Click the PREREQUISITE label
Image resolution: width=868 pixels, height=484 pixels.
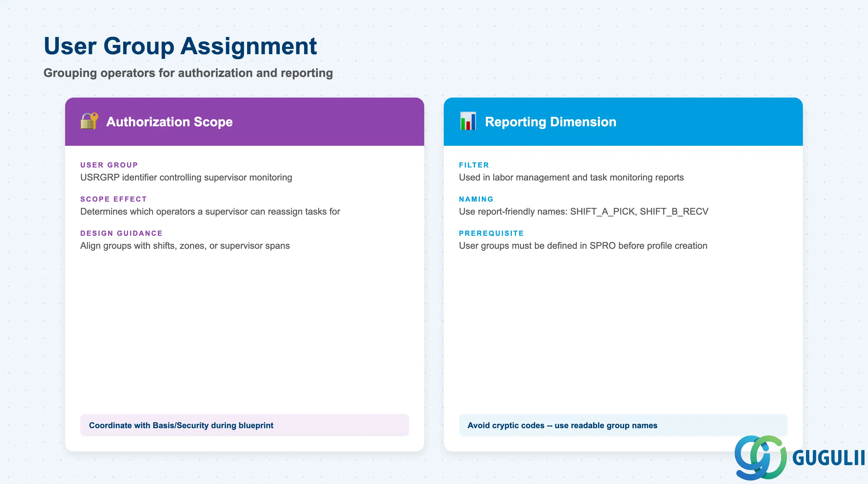(491, 233)
